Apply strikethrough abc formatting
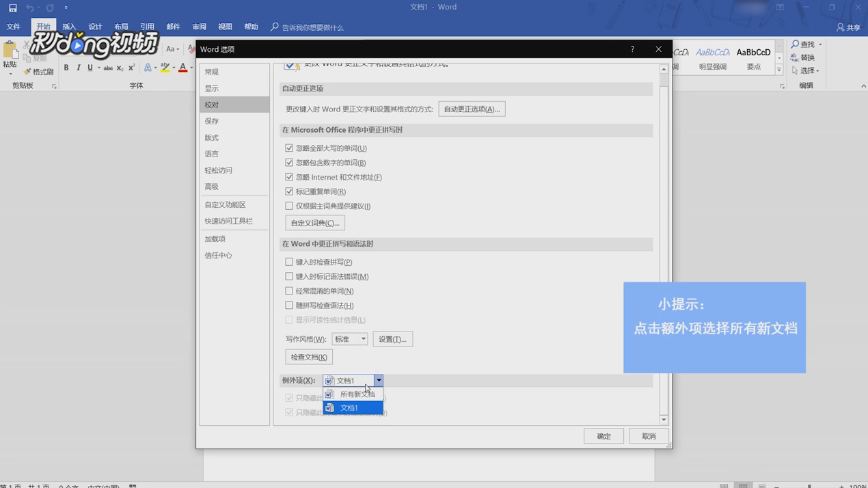Viewport: 868px width, 488px height. coord(108,68)
